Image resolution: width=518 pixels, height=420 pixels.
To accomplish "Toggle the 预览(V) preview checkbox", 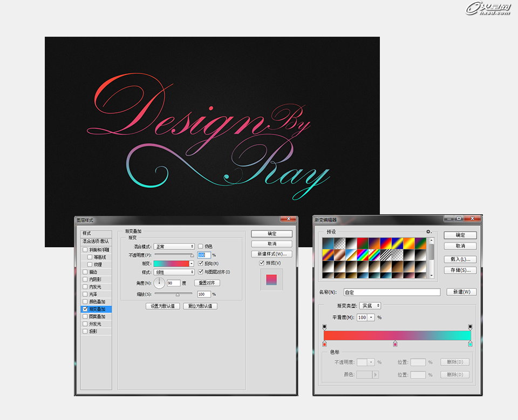I will 262,263.
